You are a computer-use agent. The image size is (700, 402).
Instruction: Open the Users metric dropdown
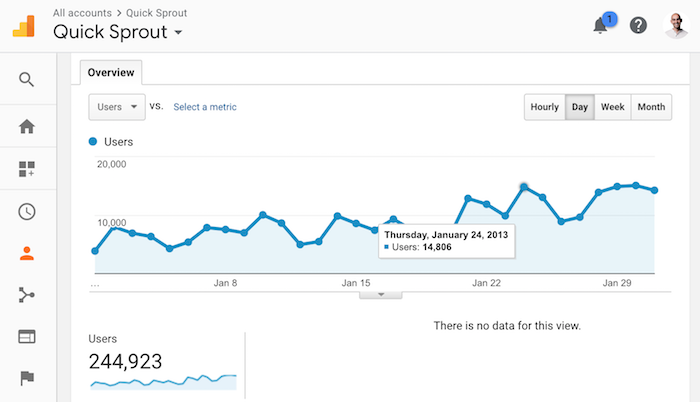pos(117,107)
